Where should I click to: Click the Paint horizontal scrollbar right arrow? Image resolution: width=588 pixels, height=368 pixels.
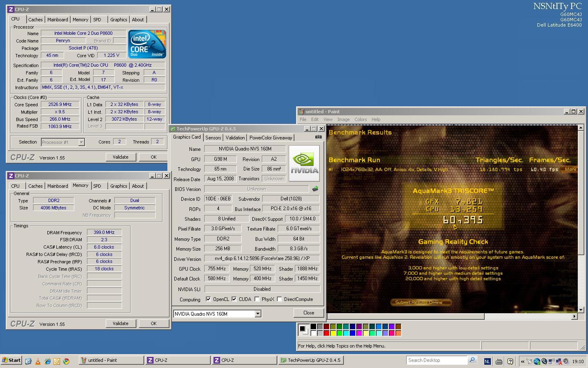(x=574, y=316)
